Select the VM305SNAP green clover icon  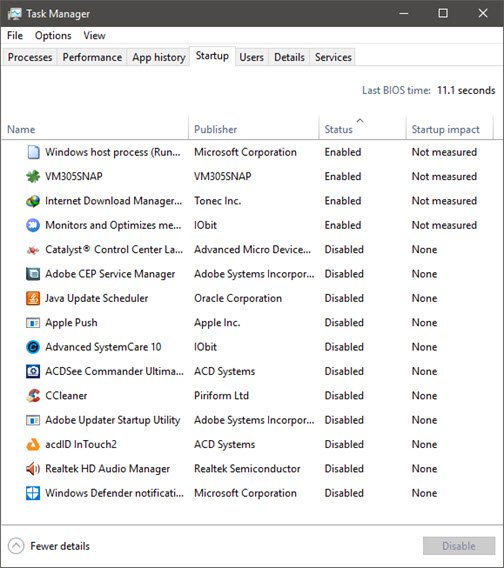(33, 177)
